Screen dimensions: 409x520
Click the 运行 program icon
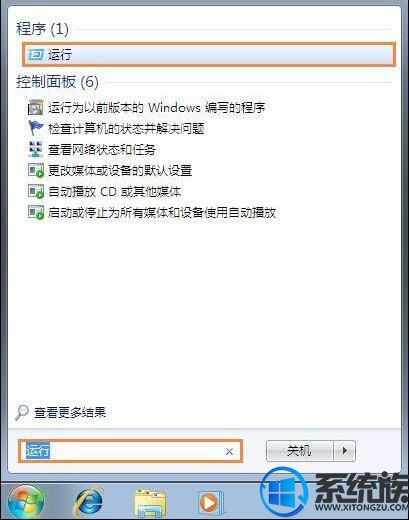point(35,54)
